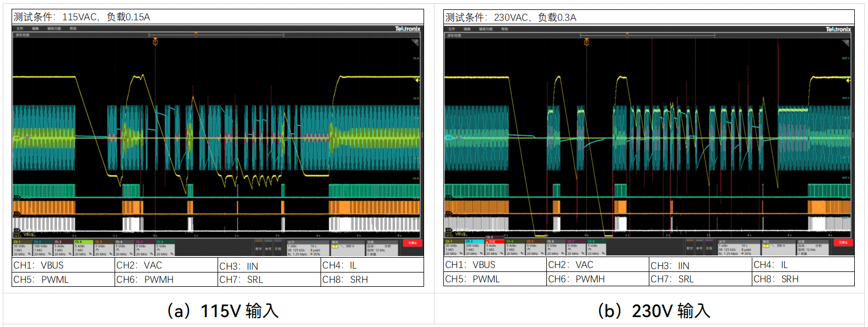Viewport: 868px width, 327px height.
Task: Click the orange trigger position marker in 115VAC scope
Action: [155, 42]
